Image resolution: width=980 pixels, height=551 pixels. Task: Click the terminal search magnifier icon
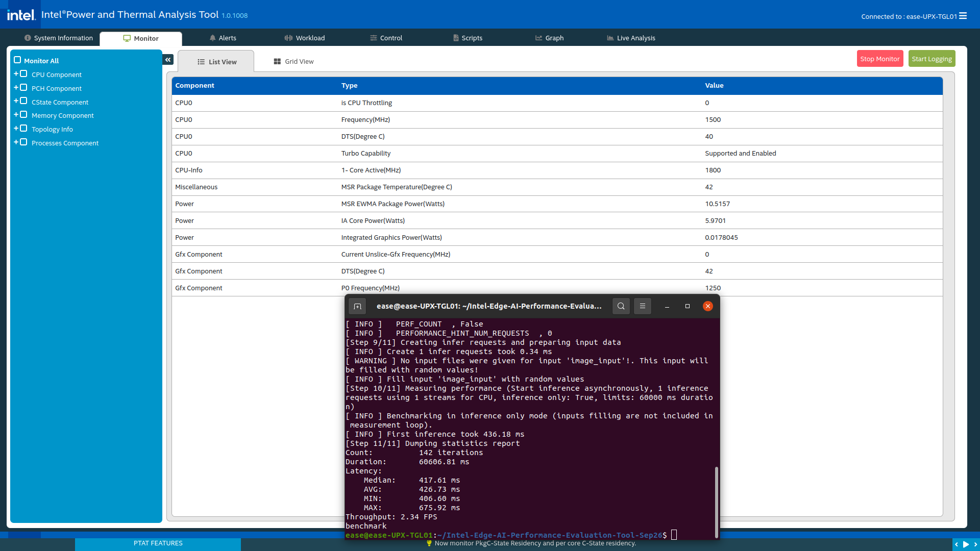(621, 306)
